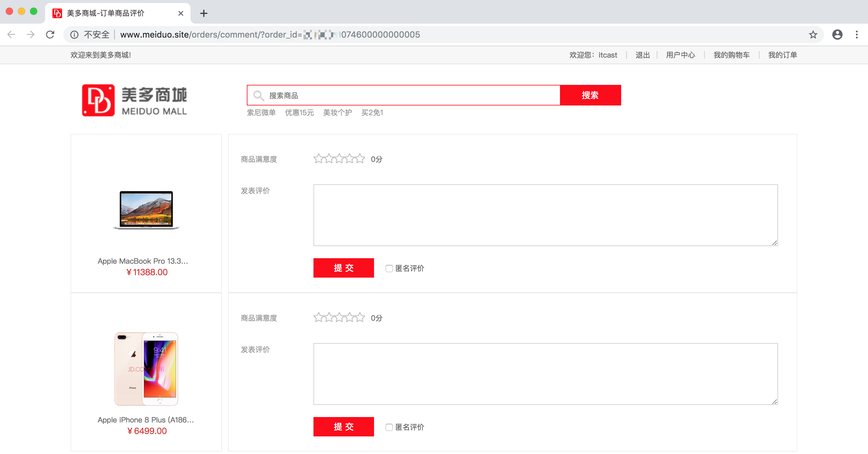868x454 pixels.
Task: Enable 匿名评价 for iPhone review
Action: coord(389,427)
